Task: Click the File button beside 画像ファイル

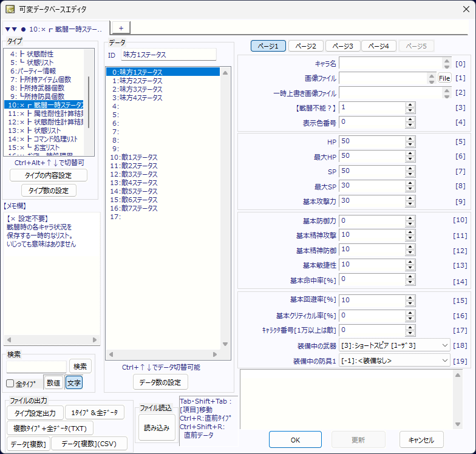Action: [444, 78]
